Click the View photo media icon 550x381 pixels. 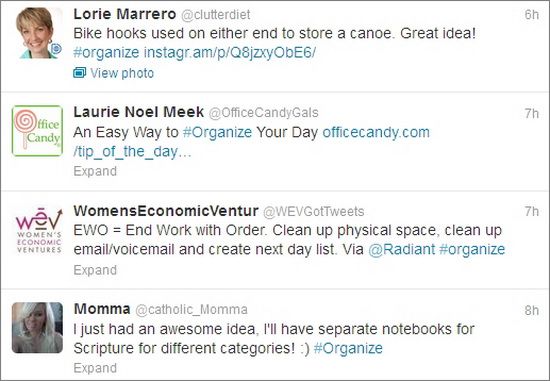[80, 73]
